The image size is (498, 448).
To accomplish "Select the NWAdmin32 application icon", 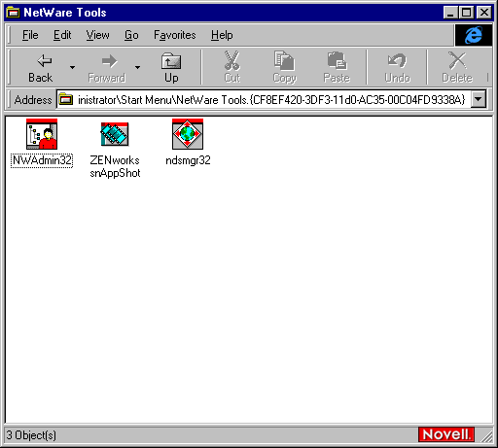I will (42, 134).
